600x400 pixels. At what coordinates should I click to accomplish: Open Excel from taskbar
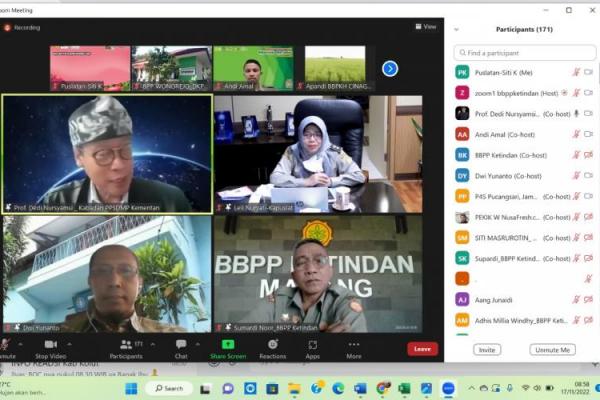click(x=404, y=389)
